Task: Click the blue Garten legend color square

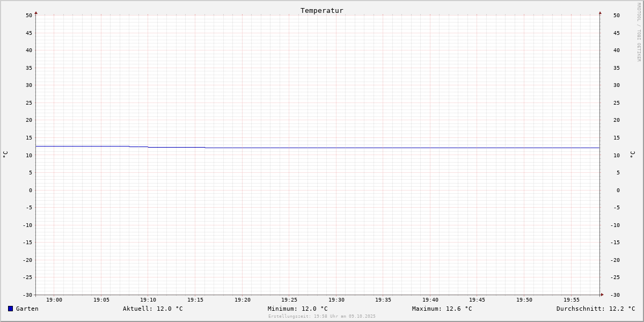Action: pyautogui.click(x=10, y=309)
